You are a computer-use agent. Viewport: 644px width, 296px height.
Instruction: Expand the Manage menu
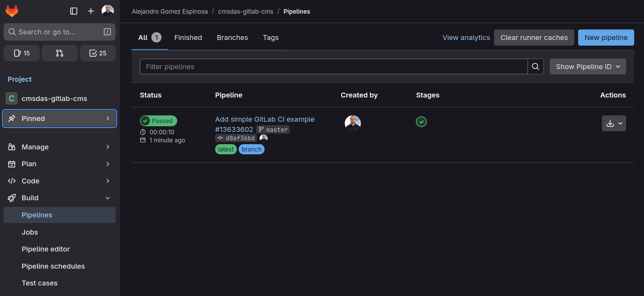pos(60,147)
